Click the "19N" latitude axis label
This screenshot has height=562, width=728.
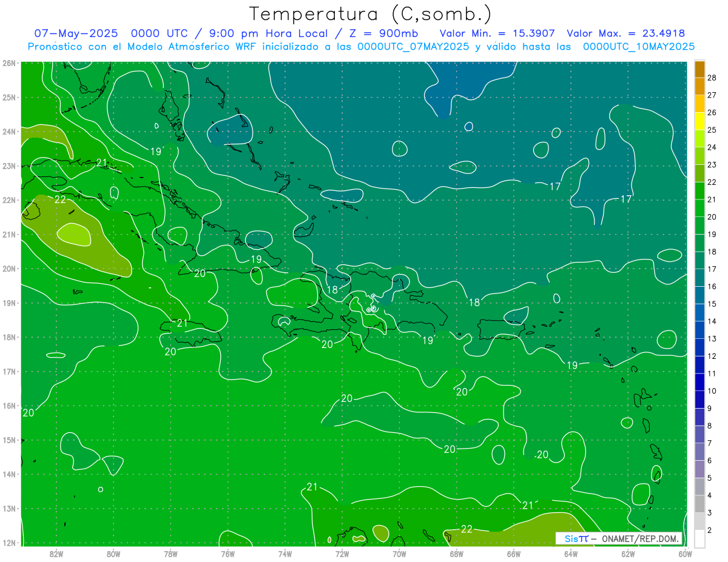tap(9, 303)
